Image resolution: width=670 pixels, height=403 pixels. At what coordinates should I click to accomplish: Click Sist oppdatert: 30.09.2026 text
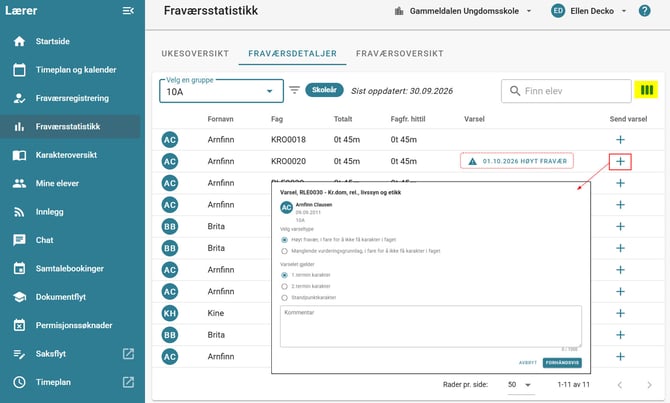(x=402, y=91)
